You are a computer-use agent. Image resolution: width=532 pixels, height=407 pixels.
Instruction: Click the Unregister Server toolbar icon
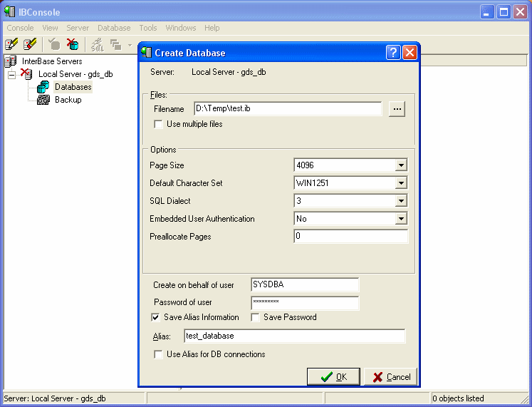[x=30, y=44]
